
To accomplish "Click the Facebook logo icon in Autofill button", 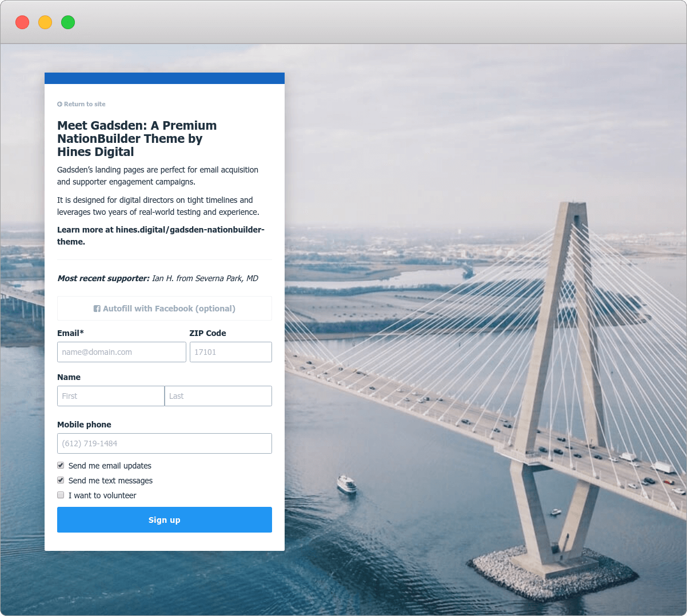I will (97, 309).
